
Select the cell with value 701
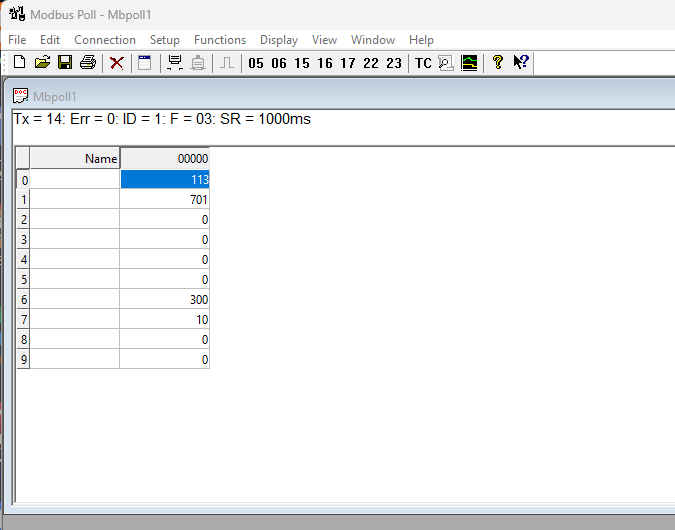pyautogui.click(x=165, y=199)
